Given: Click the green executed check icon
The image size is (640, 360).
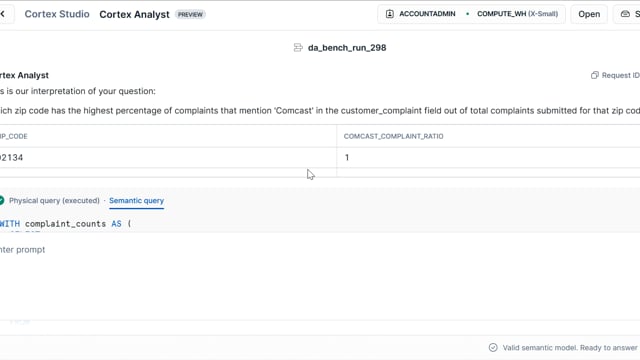Looking at the screenshot, I should pos(2,200).
